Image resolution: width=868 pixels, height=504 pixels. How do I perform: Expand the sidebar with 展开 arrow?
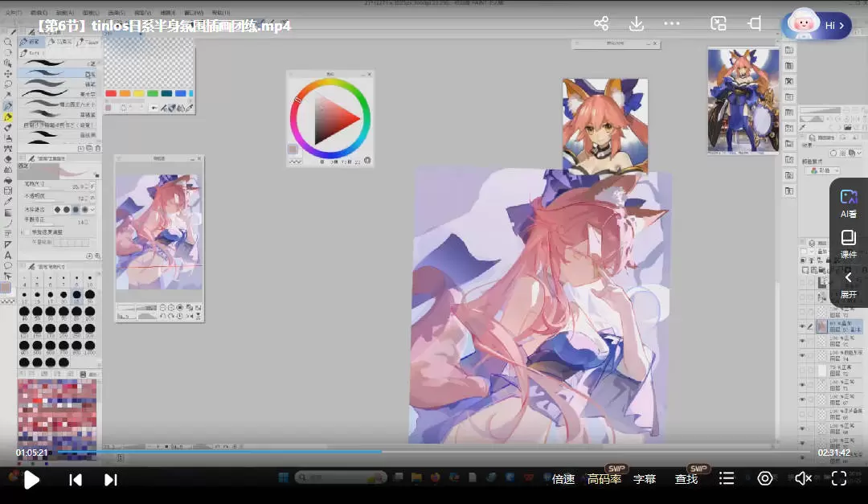pos(848,284)
